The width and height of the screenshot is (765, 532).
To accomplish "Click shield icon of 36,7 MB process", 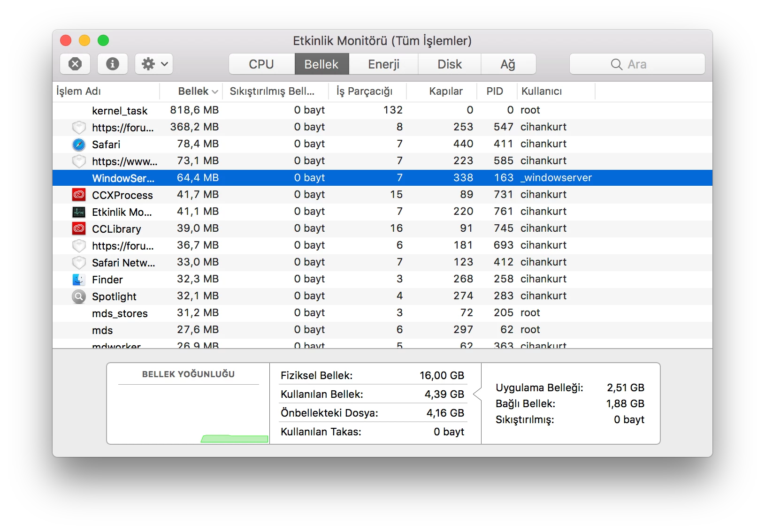I will pos(79,246).
